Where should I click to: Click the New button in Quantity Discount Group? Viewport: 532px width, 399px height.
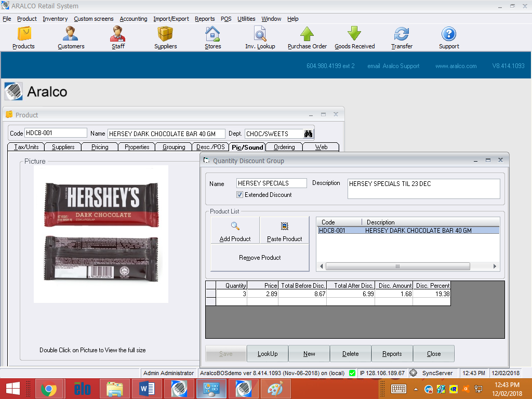click(309, 353)
